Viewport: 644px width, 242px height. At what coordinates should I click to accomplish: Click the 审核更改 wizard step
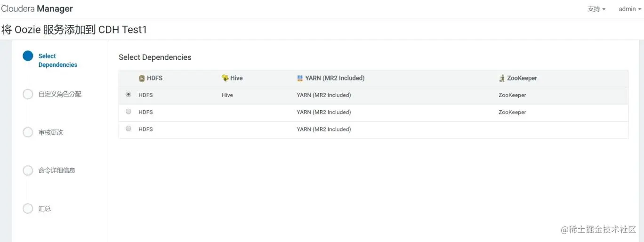pos(51,132)
